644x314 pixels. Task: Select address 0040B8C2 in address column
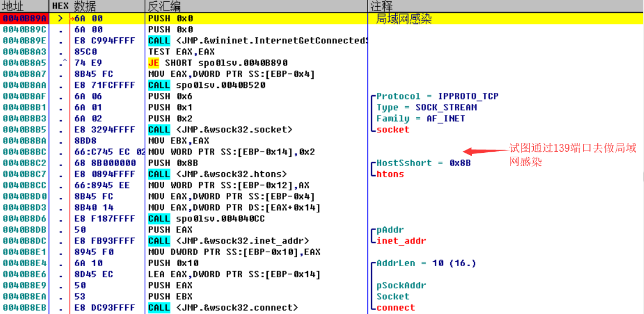click(x=24, y=163)
